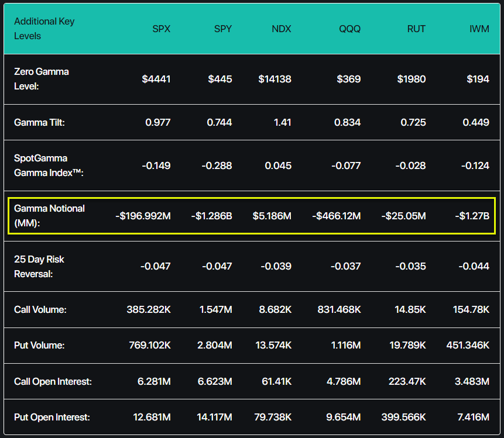Select the Zero Gamma Level row label
The image size is (504, 438).
point(42,79)
